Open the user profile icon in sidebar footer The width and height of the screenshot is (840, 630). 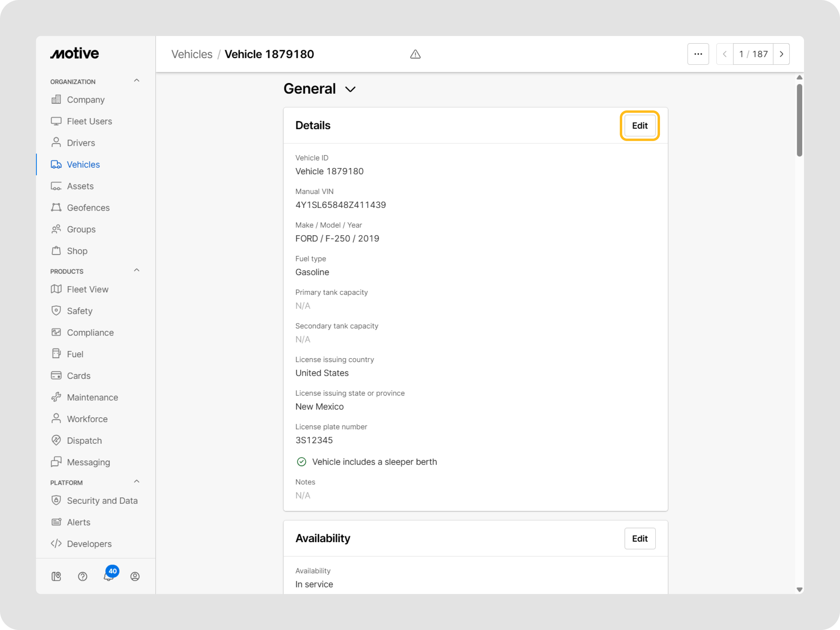click(135, 577)
